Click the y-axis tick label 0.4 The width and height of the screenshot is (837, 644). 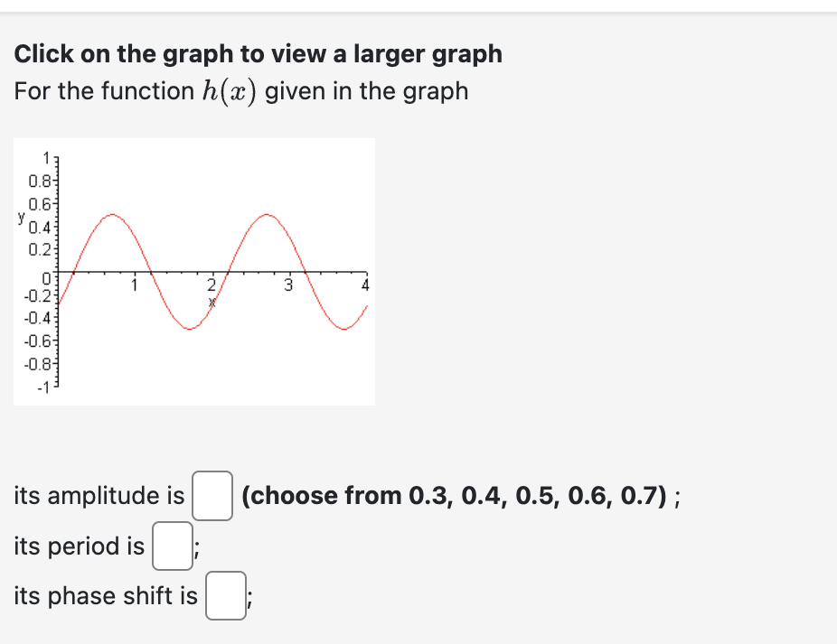pyautogui.click(x=39, y=229)
